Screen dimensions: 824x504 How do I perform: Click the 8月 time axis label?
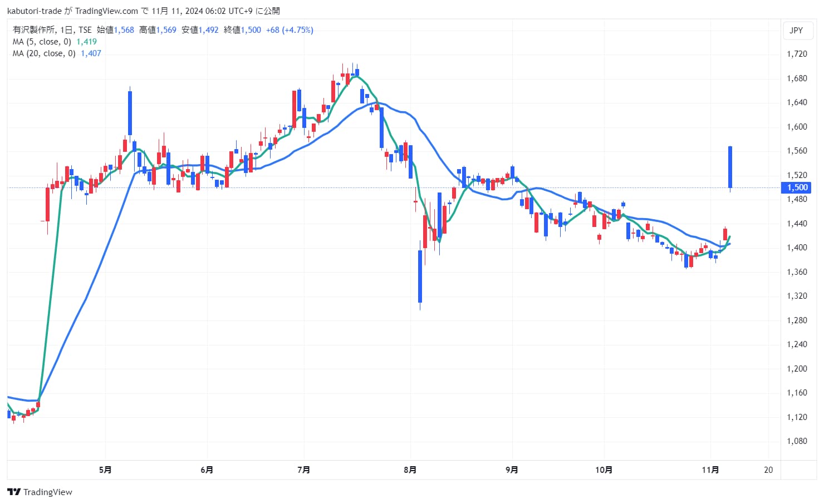tap(410, 470)
